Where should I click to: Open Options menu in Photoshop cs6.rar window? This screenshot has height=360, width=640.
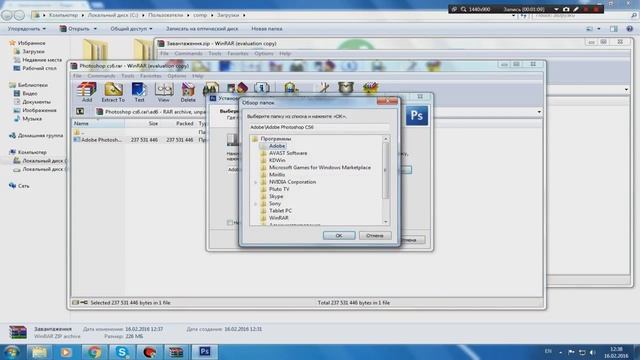pos(177,76)
